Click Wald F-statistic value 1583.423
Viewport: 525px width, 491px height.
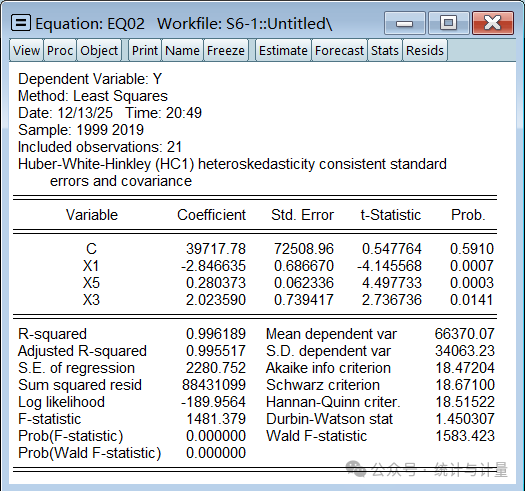click(x=464, y=436)
